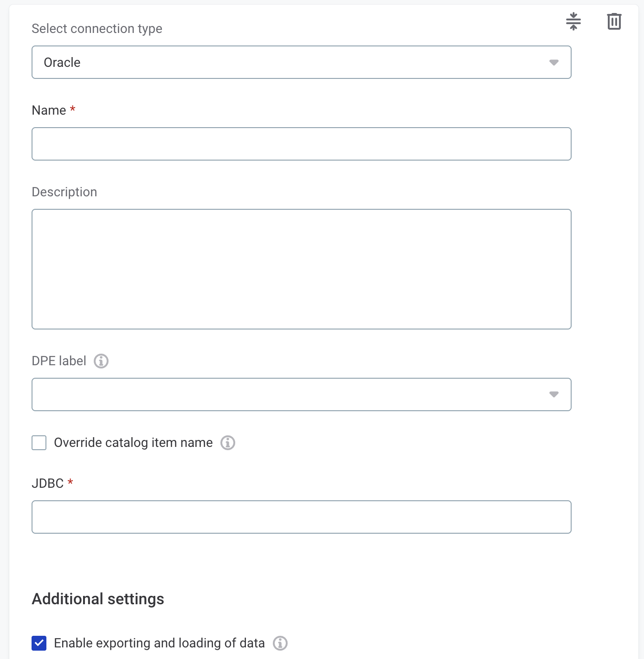Click the "Enable exporting and loading of data" text
The height and width of the screenshot is (659, 644).
pyautogui.click(x=159, y=643)
